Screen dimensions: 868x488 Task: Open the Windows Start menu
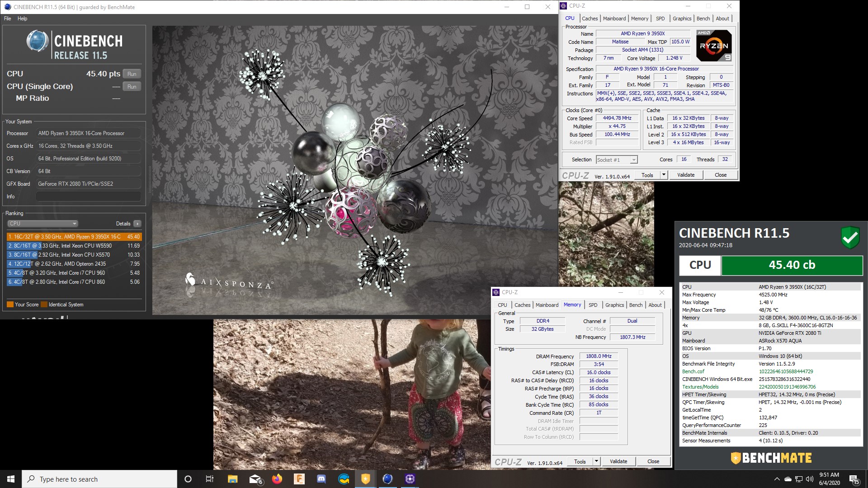coord(11,479)
